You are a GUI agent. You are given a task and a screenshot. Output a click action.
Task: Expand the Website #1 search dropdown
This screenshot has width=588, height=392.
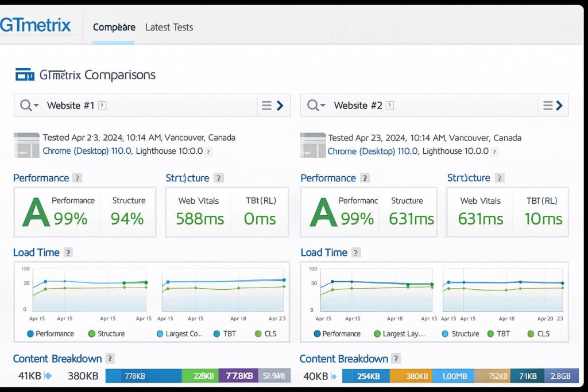(29, 106)
